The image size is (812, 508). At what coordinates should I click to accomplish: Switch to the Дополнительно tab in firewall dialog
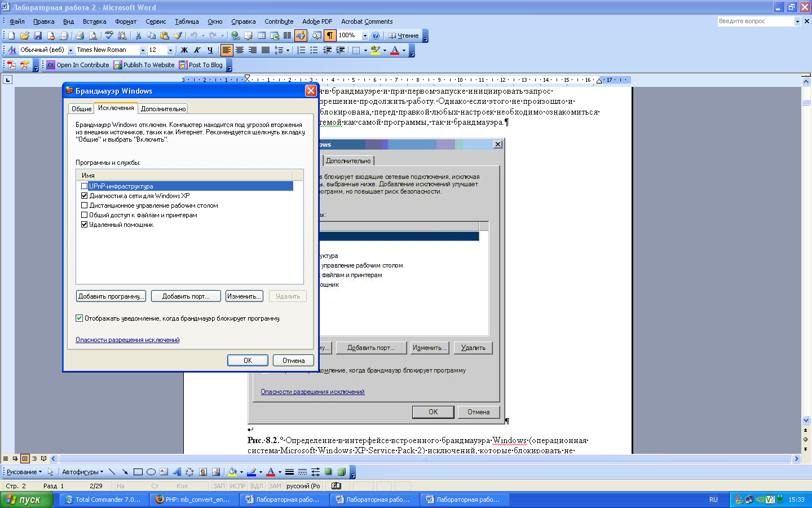[x=163, y=109]
